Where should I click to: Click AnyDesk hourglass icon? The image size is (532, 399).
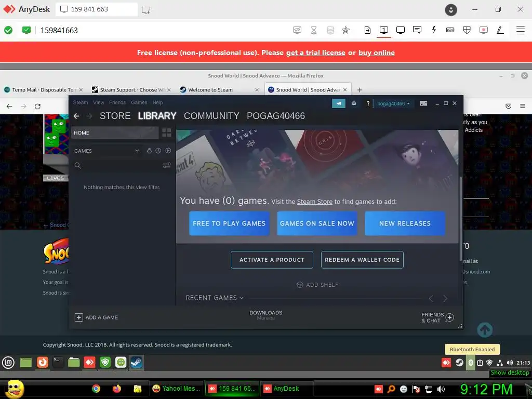click(x=314, y=30)
